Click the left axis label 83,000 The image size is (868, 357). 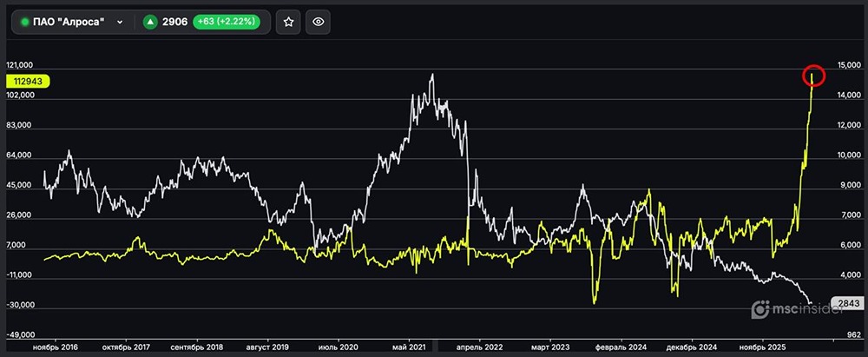pos(20,125)
